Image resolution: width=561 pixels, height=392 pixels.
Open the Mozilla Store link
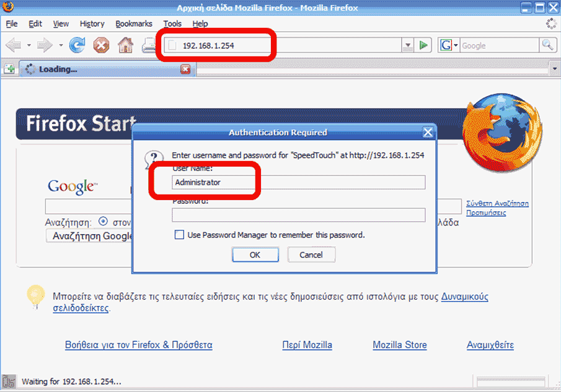(399, 345)
